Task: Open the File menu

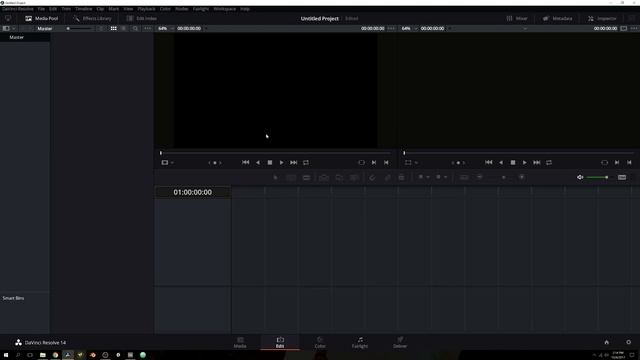Action: [x=41, y=9]
